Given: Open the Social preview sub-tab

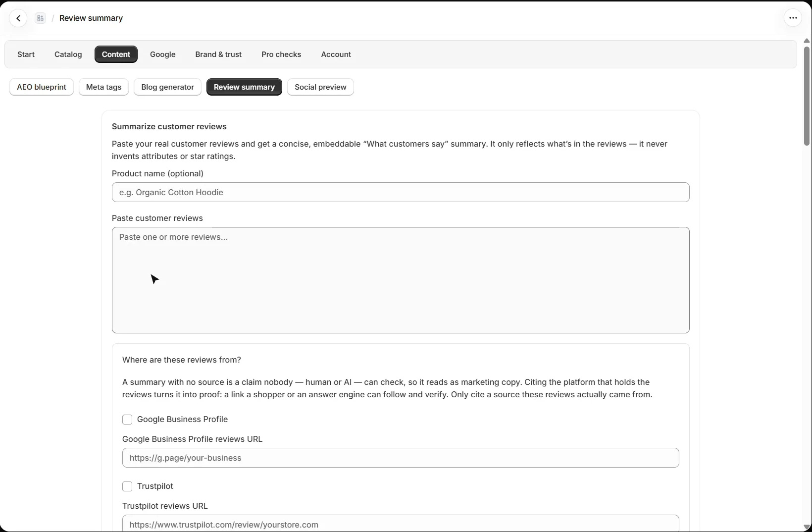Looking at the screenshot, I should [x=320, y=87].
